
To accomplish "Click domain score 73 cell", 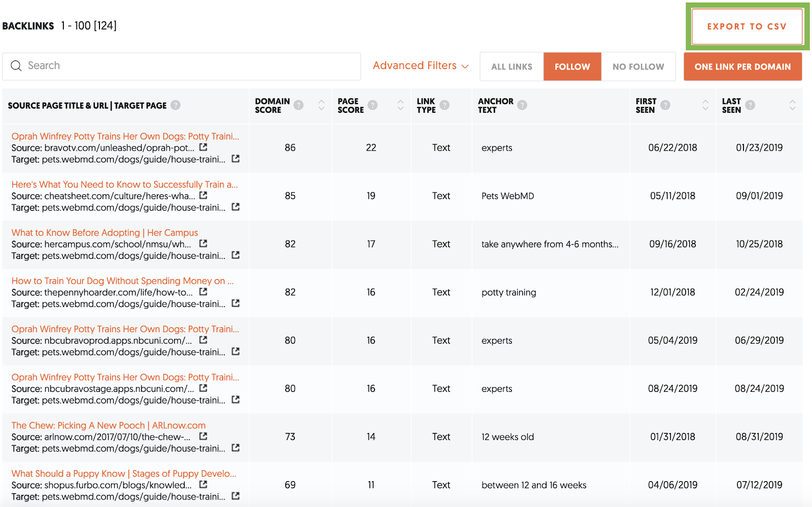I will pyautogui.click(x=290, y=437).
